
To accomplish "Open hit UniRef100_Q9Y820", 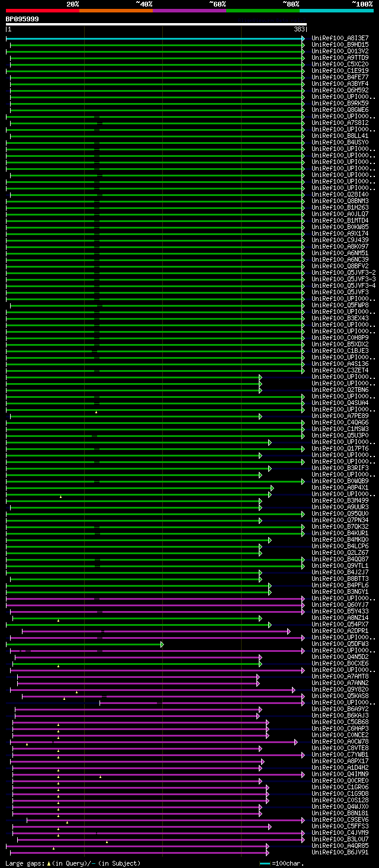I will [x=340, y=689].
